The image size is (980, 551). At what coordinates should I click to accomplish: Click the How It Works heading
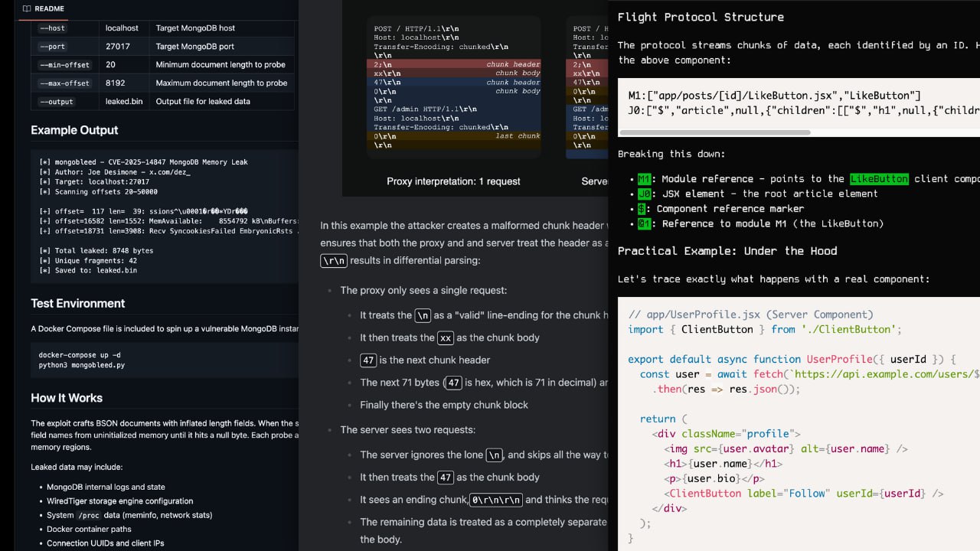(67, 398)
